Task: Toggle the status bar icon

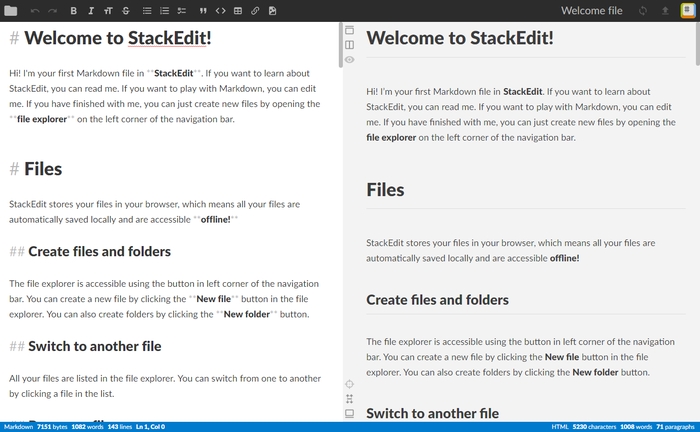Action: [x=350, y=413]
